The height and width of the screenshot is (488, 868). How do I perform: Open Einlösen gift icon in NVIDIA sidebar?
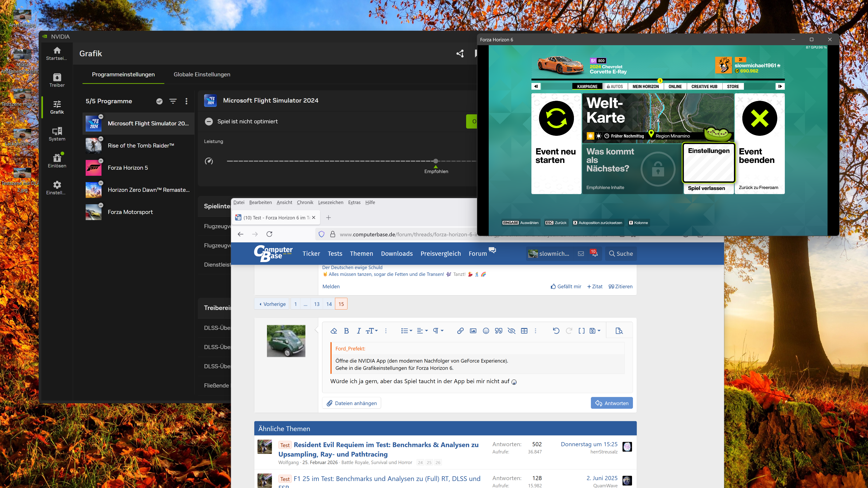click(x=57, y=161)
